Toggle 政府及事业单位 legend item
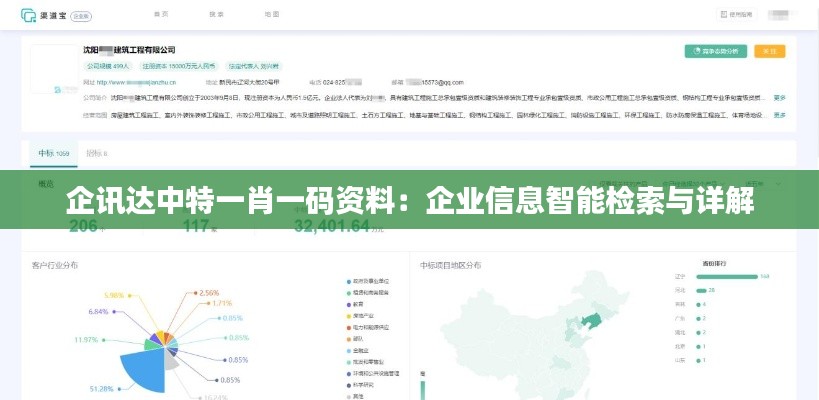The width and height of the screenshot is (819, 400). coord(368,281)
